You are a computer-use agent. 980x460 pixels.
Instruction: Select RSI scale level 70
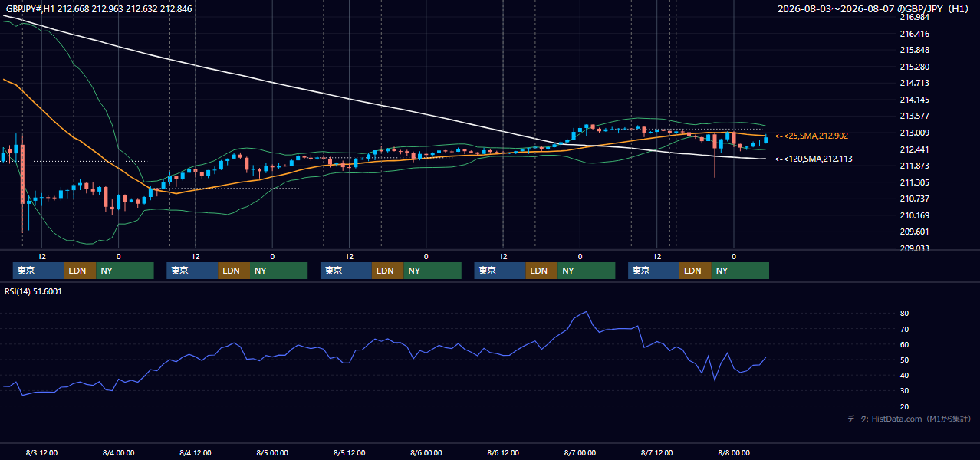point(905,329)
